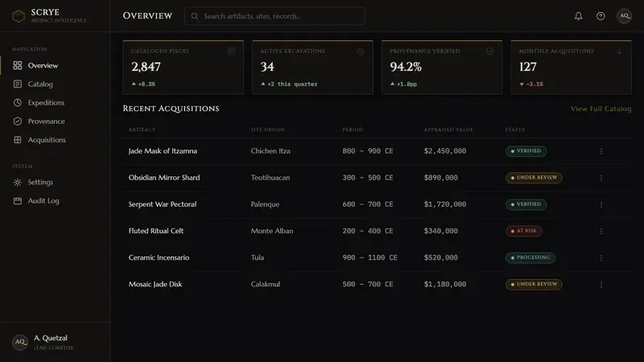Open notifications bell
Screen dimensions: 644x362
point(578,16)
